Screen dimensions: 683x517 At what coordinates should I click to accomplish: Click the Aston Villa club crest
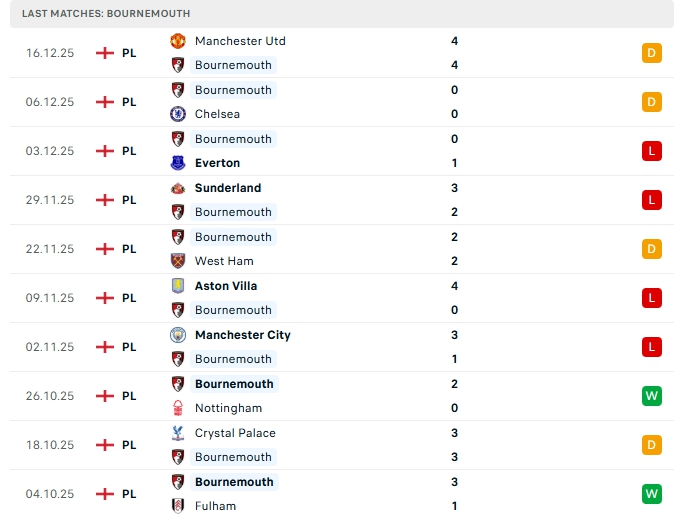(178, 286)
